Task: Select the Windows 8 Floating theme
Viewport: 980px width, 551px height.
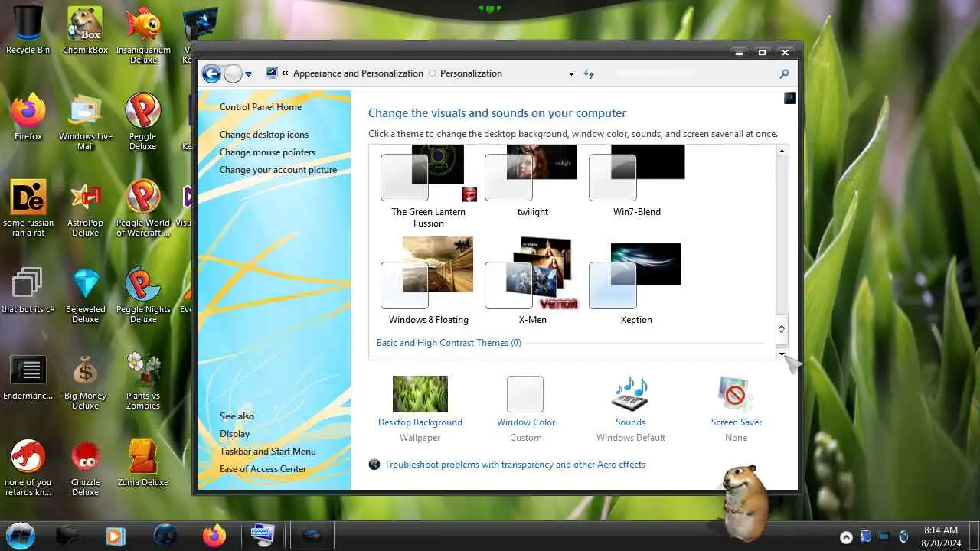Action: pos(428,281)
